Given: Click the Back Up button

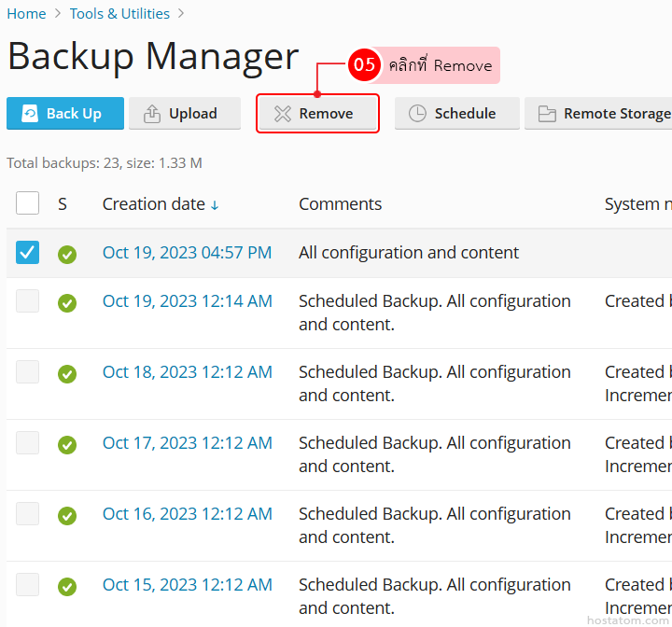Looking at the screenshot, I should pyautogui.click(x=64, y=114).
